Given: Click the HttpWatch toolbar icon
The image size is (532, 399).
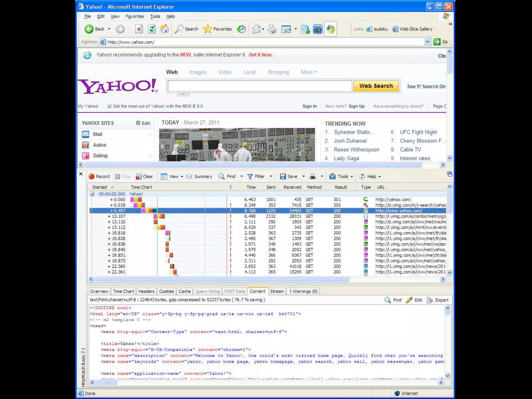Looking at the screenshot, I should 317,29.
